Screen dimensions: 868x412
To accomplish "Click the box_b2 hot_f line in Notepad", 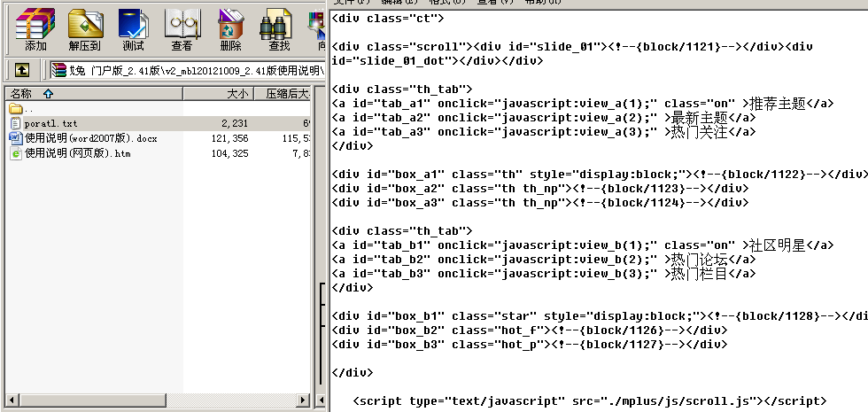I will 530,330.
